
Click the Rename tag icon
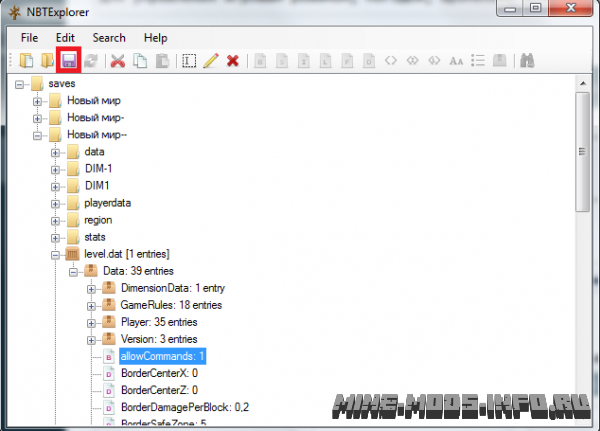(189, 60)
